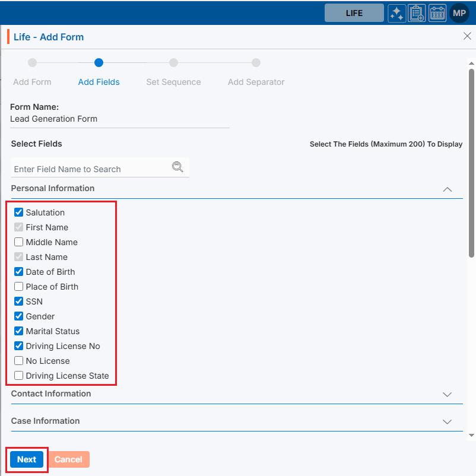Expand the Contact Information section
Viewport: 476px width, 476px height.
(448, 395)
